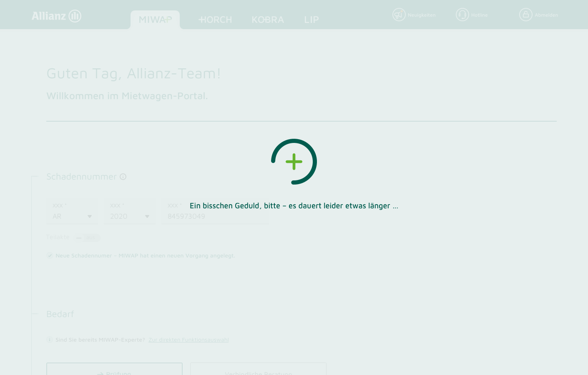Open Neuigkeiten via the megaphone icon
The height and width of the screenshot is (375, 588).
(399, 15)
